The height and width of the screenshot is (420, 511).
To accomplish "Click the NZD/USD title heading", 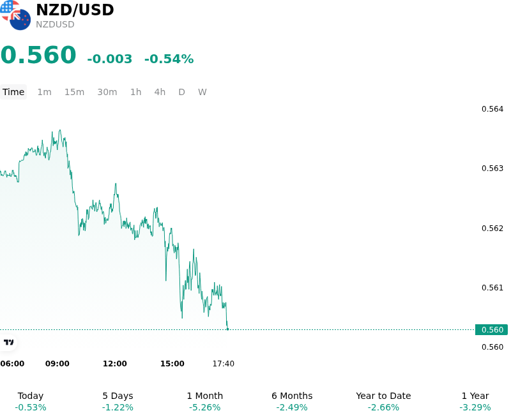I will (x=75, y=10).
